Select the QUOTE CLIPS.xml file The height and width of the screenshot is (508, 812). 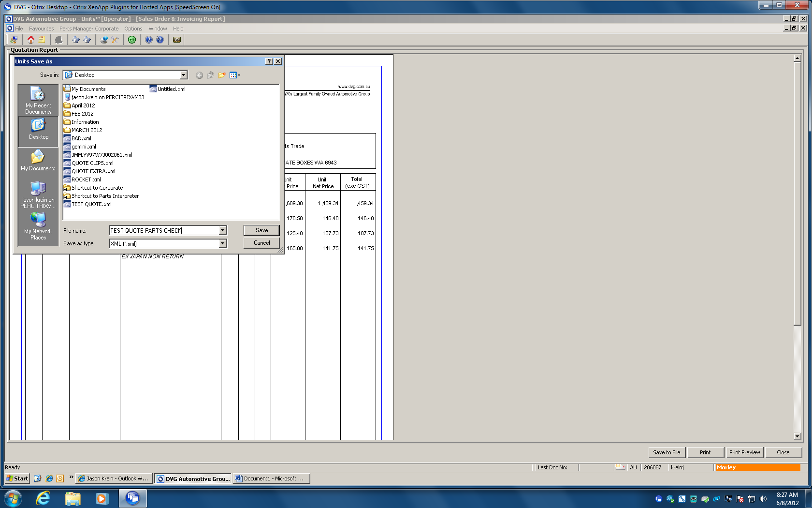[89, 163]
